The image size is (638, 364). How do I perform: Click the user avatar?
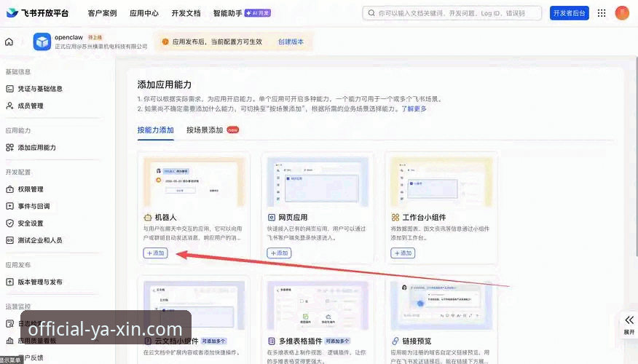tap(622, 13)
